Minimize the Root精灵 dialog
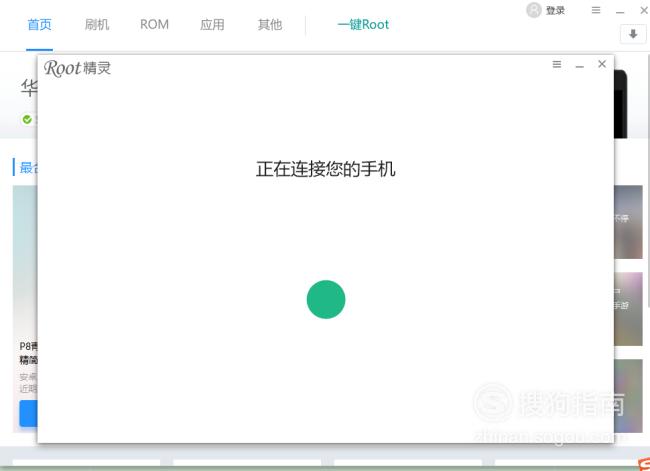Image resolution: width=650 pixels, height=471 pixels. pos(580,66)
